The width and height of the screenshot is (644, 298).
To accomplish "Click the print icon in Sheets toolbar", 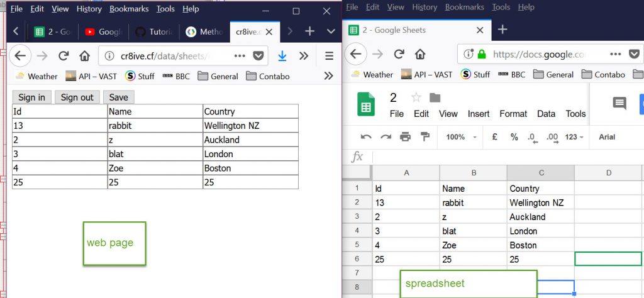I will pyautogui.click(x=405, y=137).
